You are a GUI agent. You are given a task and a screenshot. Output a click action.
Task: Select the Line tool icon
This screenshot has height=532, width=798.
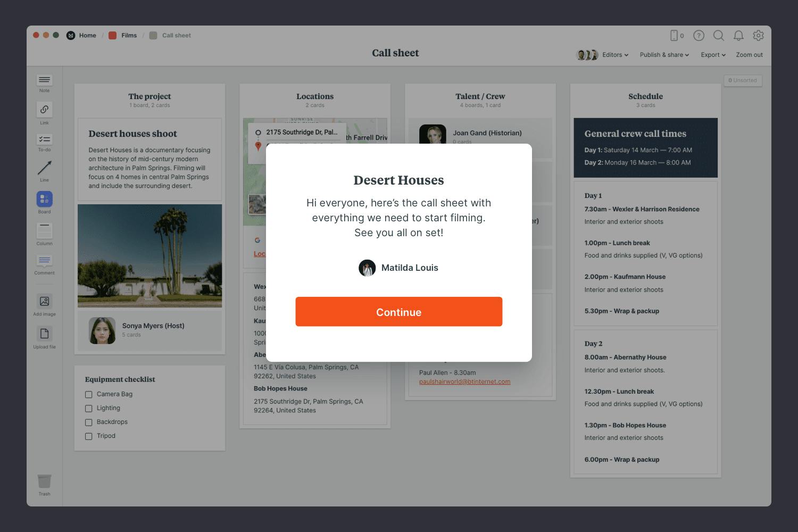tap(44, 168)
